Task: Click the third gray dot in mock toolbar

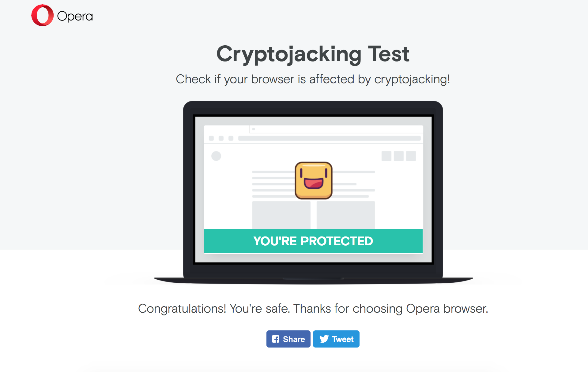Action: [231, 138]
